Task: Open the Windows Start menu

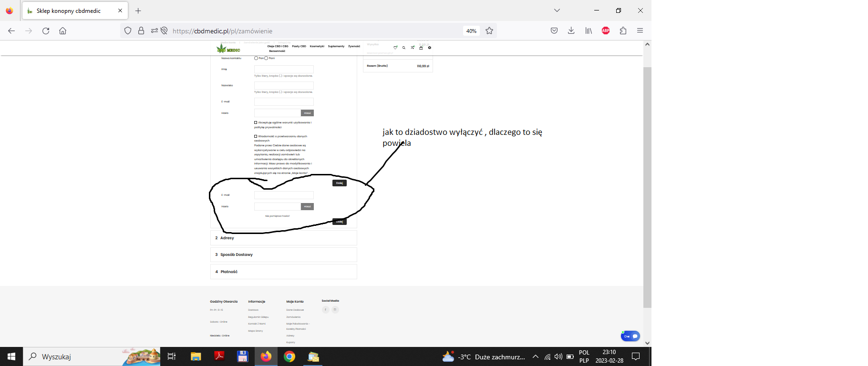Action: (11, 356)
